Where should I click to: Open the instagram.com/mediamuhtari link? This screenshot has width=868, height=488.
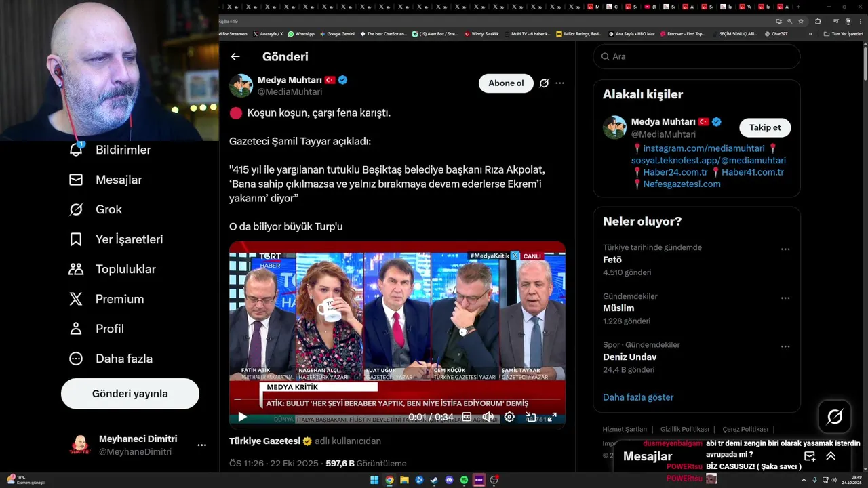[x=704, y=148]
